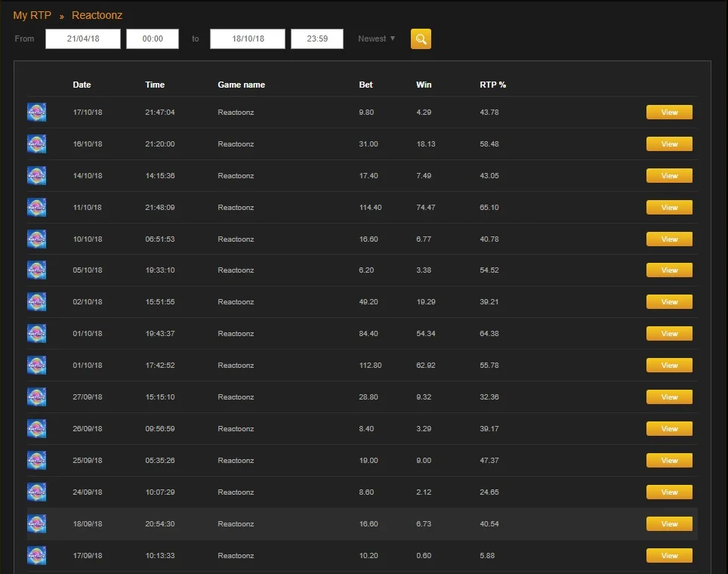Click the Reactoonz game icon for 24/09/18
728x574 pixels.
pyautogui.click(x=37, y=492)
